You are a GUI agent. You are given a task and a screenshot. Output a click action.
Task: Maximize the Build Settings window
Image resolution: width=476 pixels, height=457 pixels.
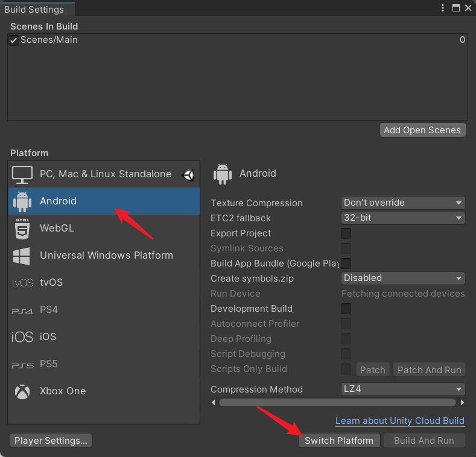point(456,8)
